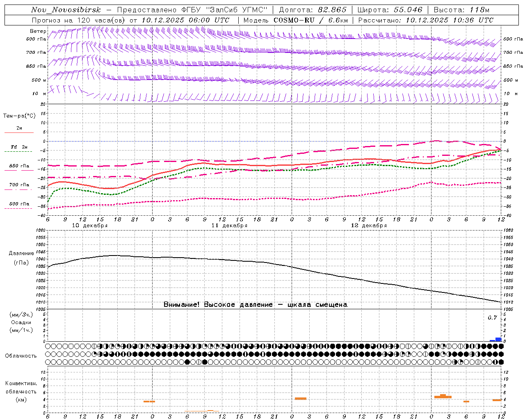Image resolution: width=525 pixels, height=420 pixels.
Task: Click the "Ветер" wind panel label
Action: pyautogui.click(x=38, y=31)
